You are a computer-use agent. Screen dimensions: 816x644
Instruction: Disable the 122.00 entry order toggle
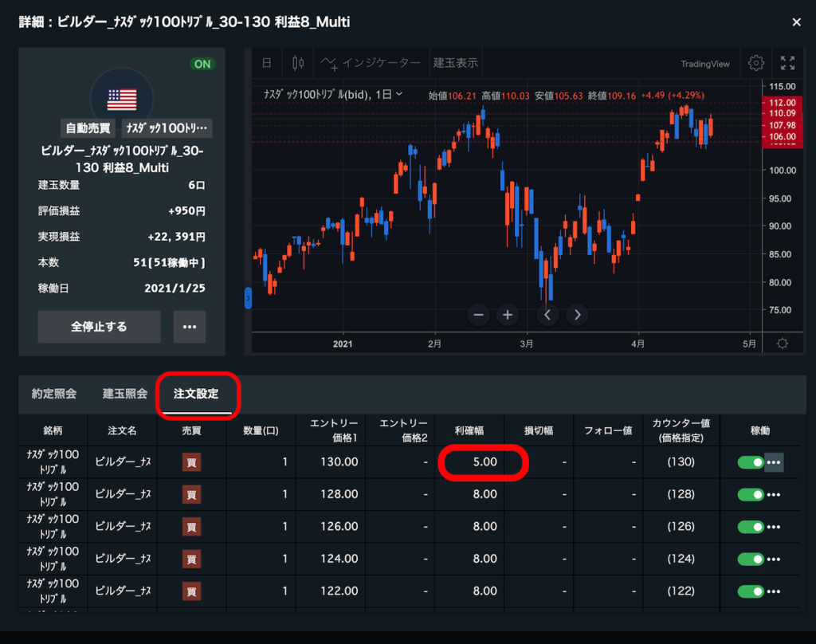(750, 591)
